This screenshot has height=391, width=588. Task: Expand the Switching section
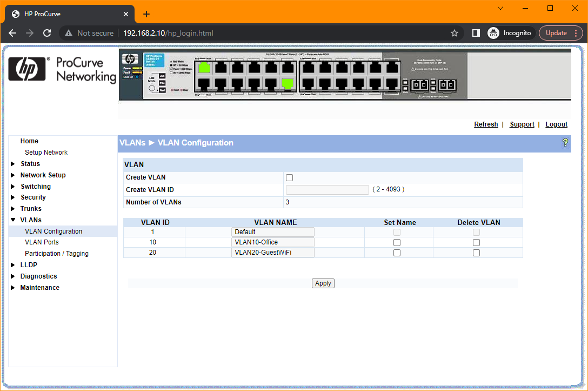point(36,186)
